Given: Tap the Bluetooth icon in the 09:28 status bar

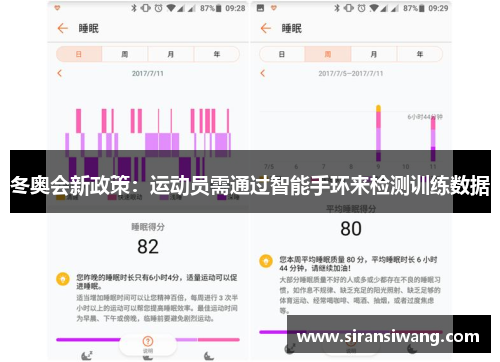Looking at the screenshot, I should (134, 8).
